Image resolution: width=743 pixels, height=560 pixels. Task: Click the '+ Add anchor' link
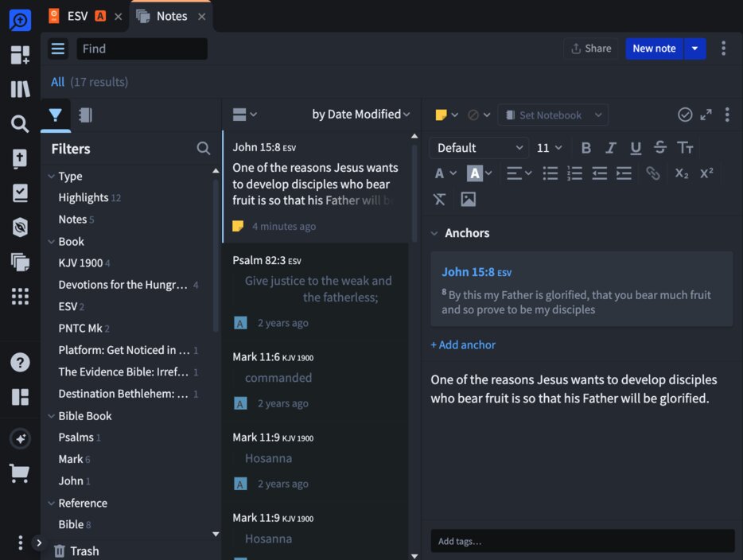point(463,344)
